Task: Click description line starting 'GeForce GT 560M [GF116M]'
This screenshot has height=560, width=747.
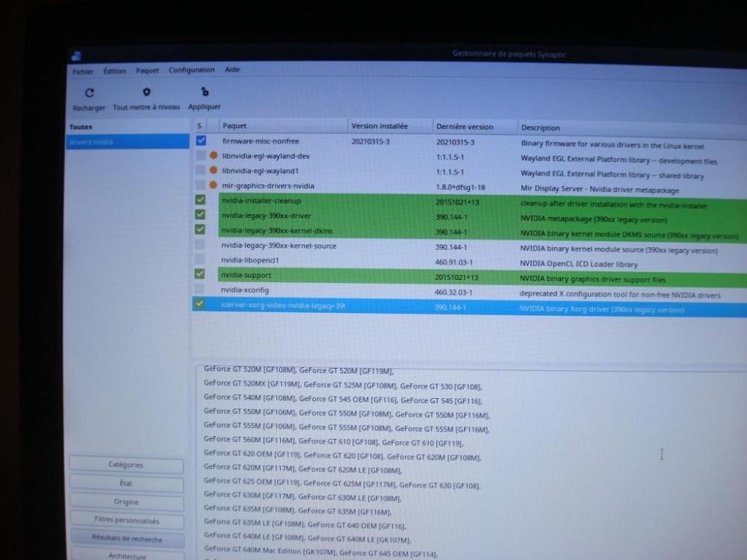Action: pyautogui.click(x=333, y=441)
